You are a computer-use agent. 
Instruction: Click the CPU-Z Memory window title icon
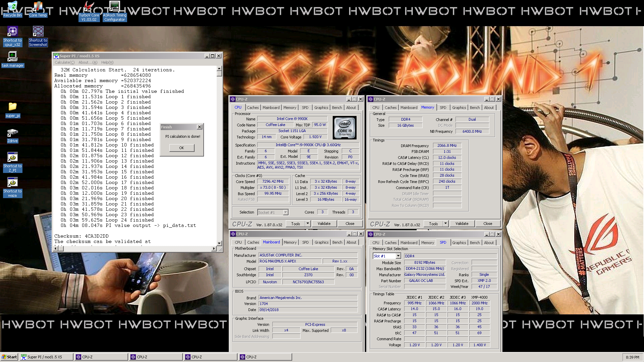(x=370, y=99)
